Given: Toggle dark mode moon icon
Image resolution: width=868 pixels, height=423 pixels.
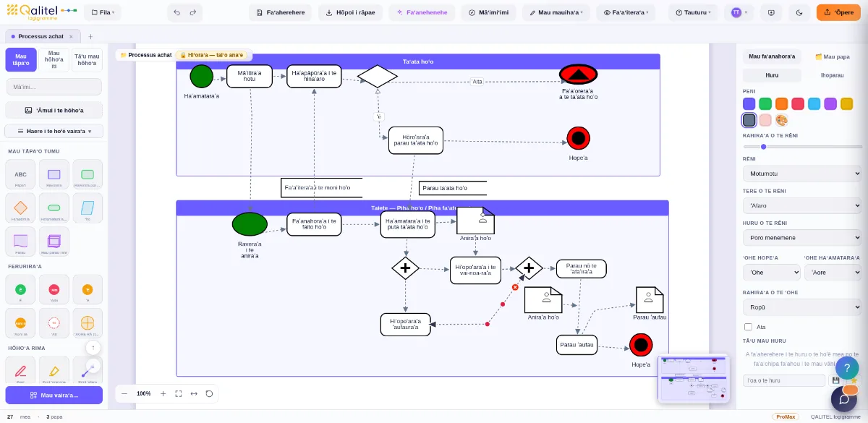Looking at the screenshot, I should pos(799,12).
